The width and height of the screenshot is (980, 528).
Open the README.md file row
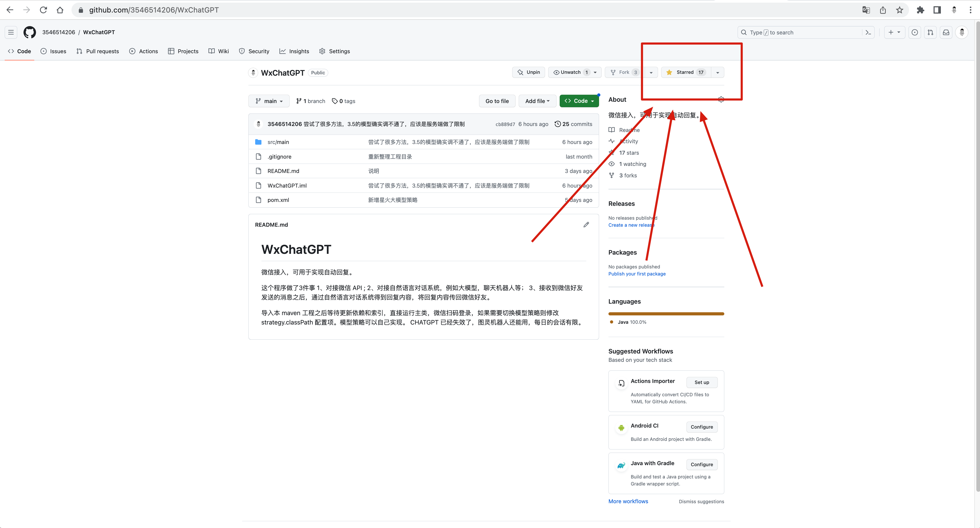coord(423,171)
